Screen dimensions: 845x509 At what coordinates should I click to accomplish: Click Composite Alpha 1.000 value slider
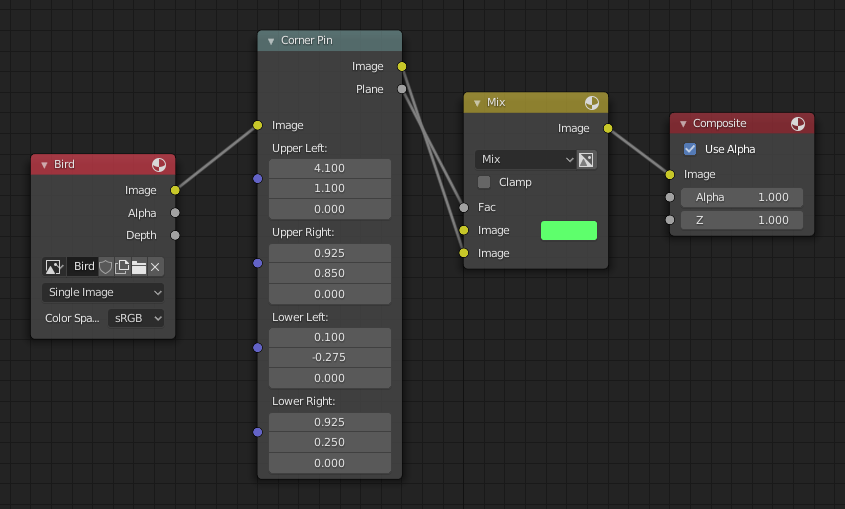[x=742, y=197]
